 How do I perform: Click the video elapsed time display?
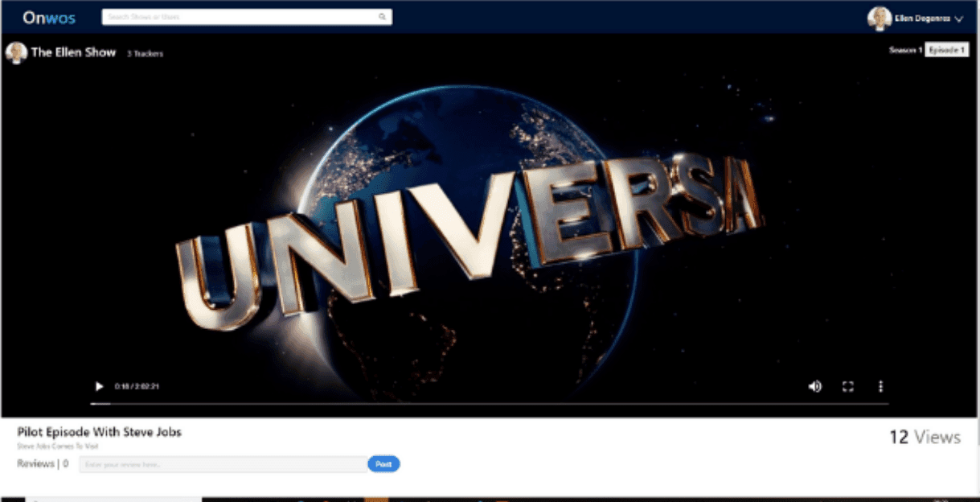[137, 386]
